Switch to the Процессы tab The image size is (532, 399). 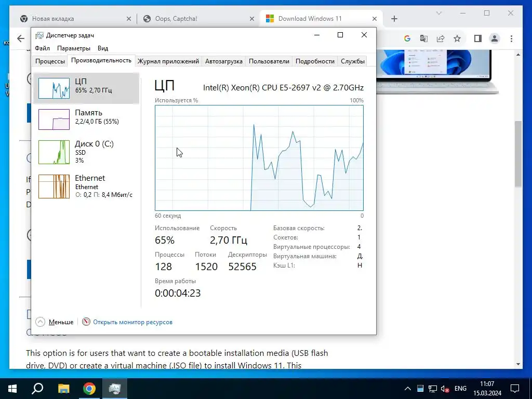(x=50, y=61)
